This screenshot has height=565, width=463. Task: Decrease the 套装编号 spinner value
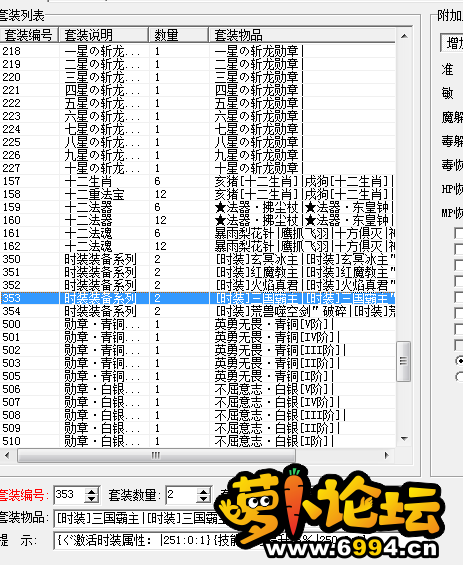[x=92, y=499]
